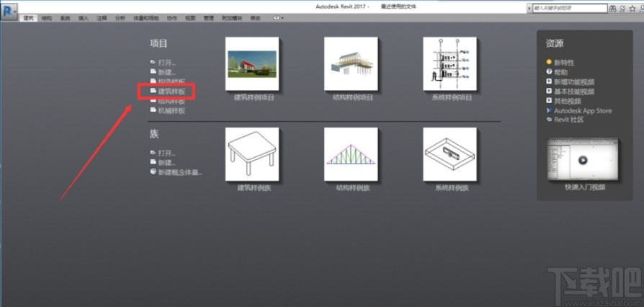This screenshot has width=644, height=307.
Task: Open the 系统样例族 thumbnail
Action: point(450,154)
